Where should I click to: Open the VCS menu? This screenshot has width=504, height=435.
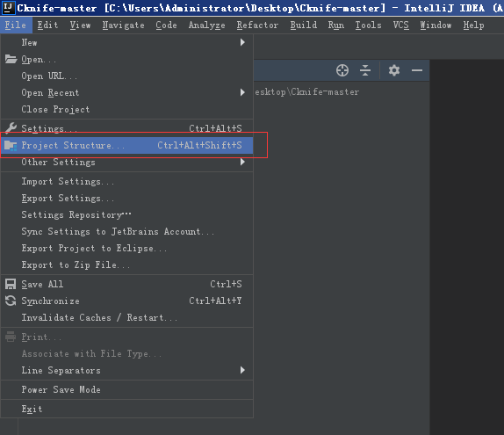click(x=400, y=25)
